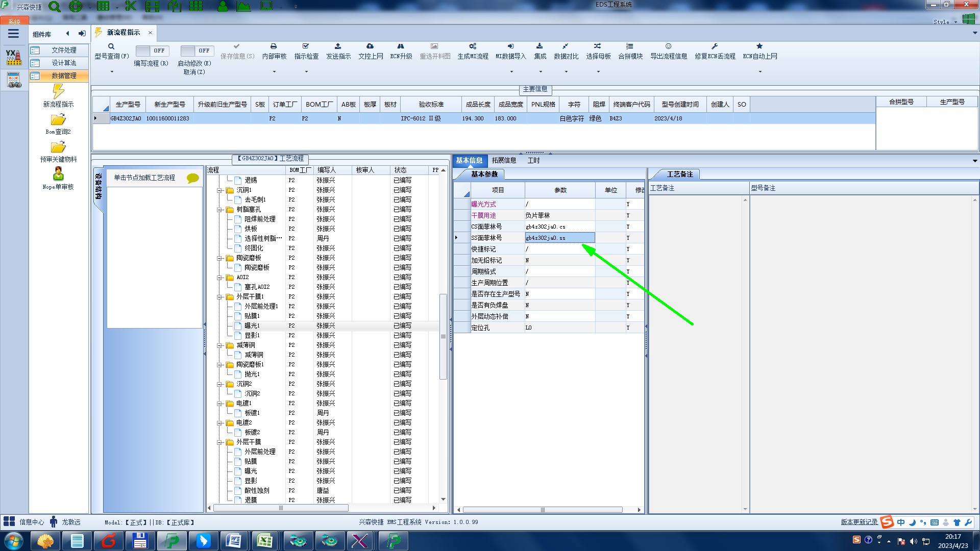Screen dimensions: 980x551
Task: Switch to the 基本信息 tab
Action: tap(469, 160)
